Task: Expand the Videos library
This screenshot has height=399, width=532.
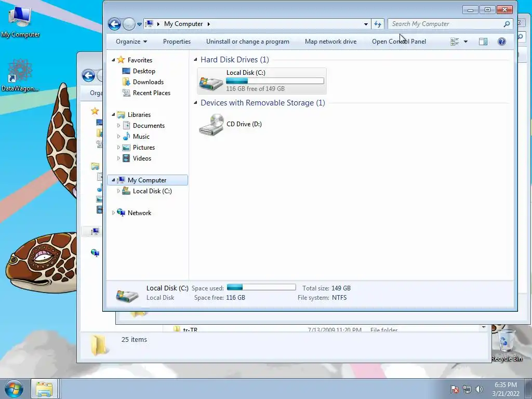Action: pos(118,158)
